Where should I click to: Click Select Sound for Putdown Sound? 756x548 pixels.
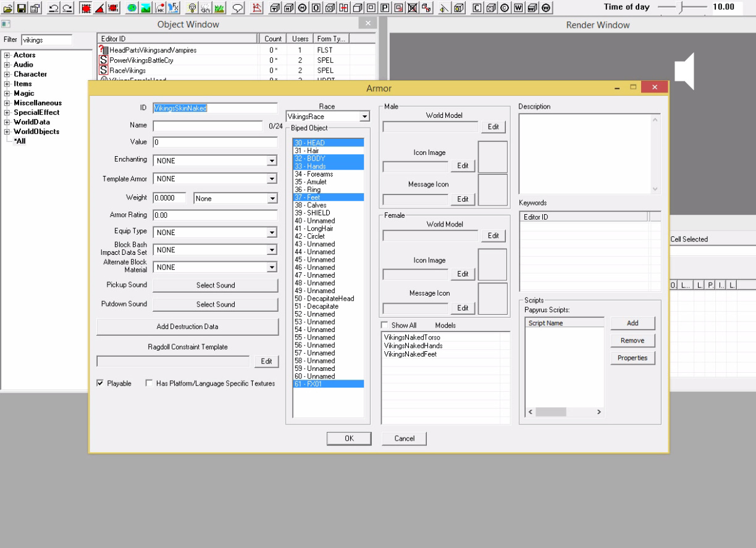coord(216,304)
